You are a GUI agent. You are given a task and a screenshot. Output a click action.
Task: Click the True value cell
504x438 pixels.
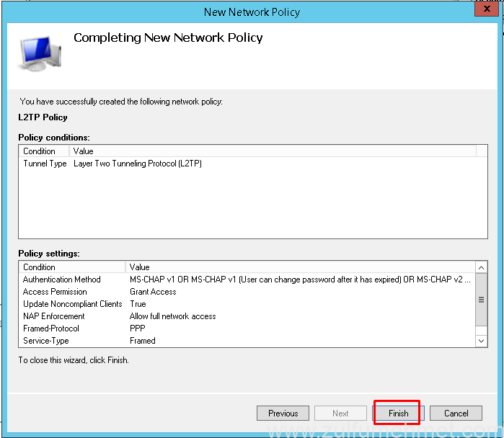138,304
